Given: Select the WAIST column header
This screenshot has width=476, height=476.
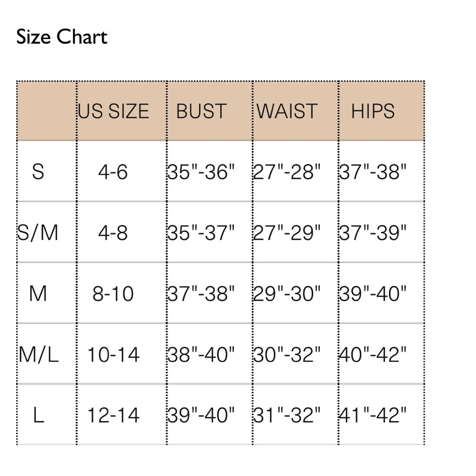Looking at the screenshot, I should pyautogui.click(x=287, y=111).
